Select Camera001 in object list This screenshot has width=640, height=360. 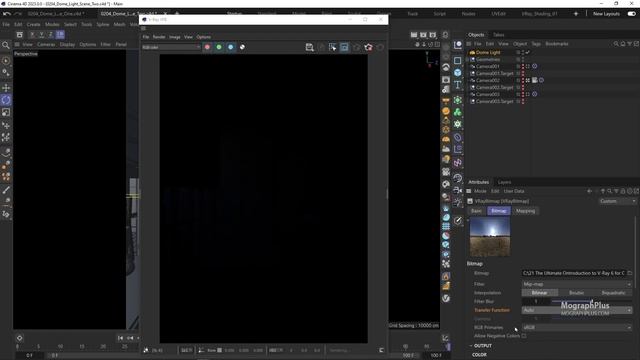(x=487, y=67)
